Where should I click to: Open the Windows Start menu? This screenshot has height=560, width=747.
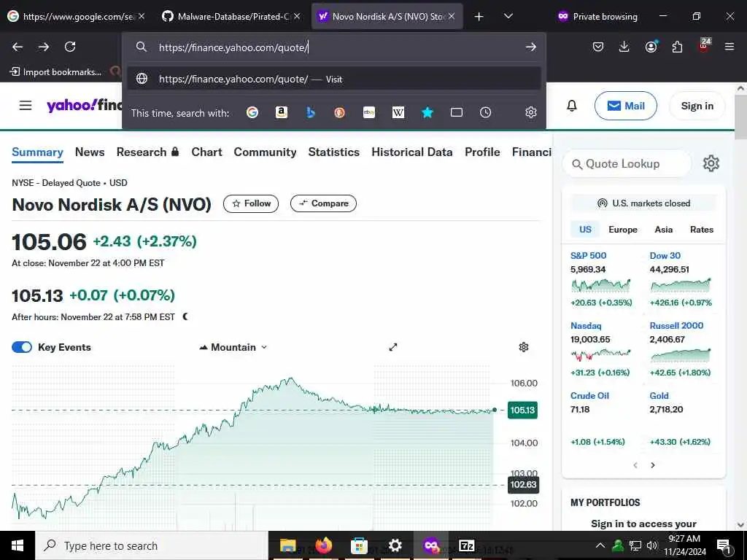(18, 545)
